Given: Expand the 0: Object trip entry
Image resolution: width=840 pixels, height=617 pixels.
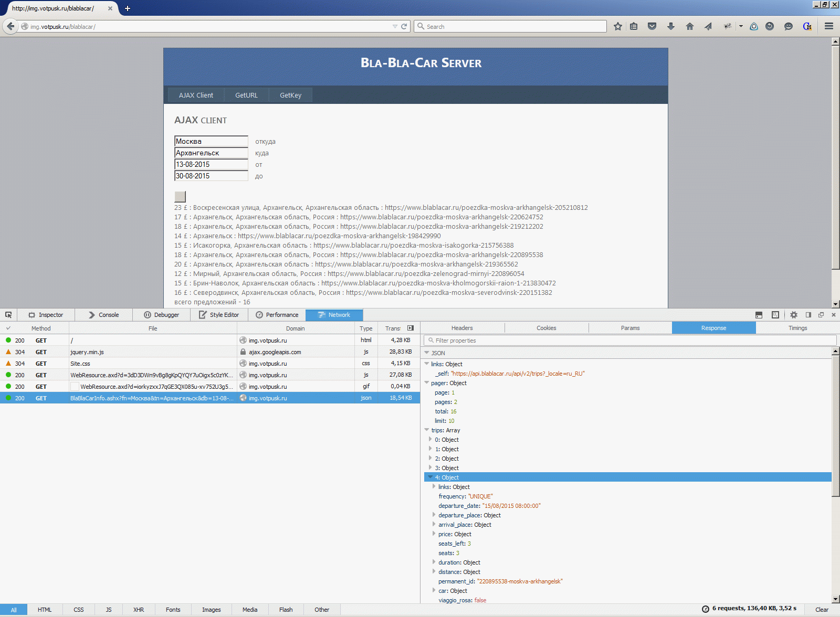Looking at the screenshot, I should coord(430,439).
